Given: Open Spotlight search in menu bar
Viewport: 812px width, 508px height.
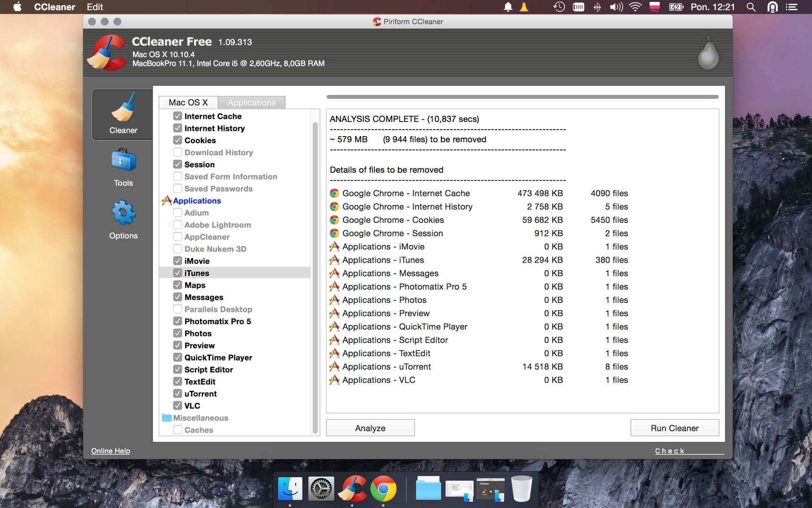Looking at the screenshot, I should click(x=751, y=7).
